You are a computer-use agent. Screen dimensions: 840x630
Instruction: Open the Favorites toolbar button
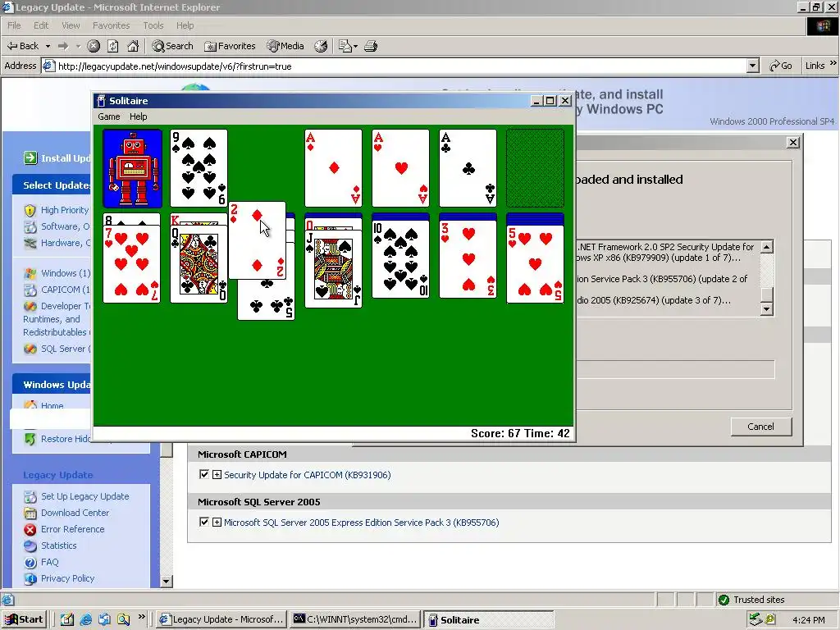click(230, 46)
